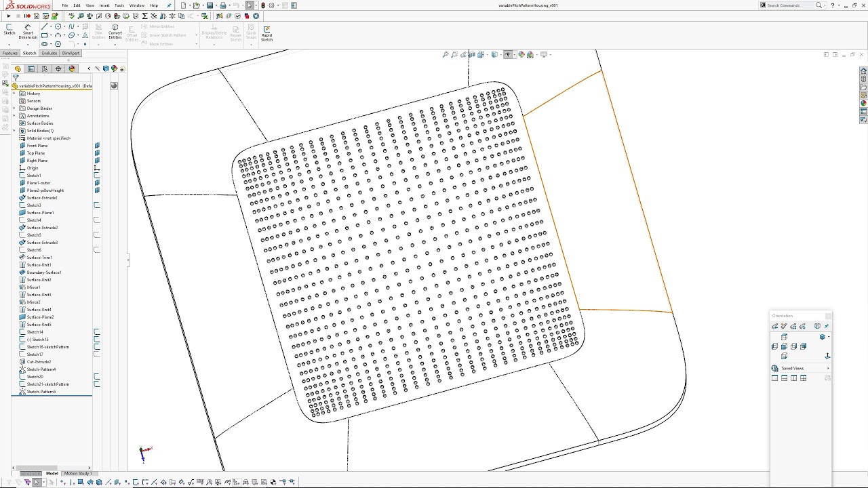Select Boundary-Surface1 in feature tree
The height and width of the screenshot is (488, 868).
coord(43,272)
